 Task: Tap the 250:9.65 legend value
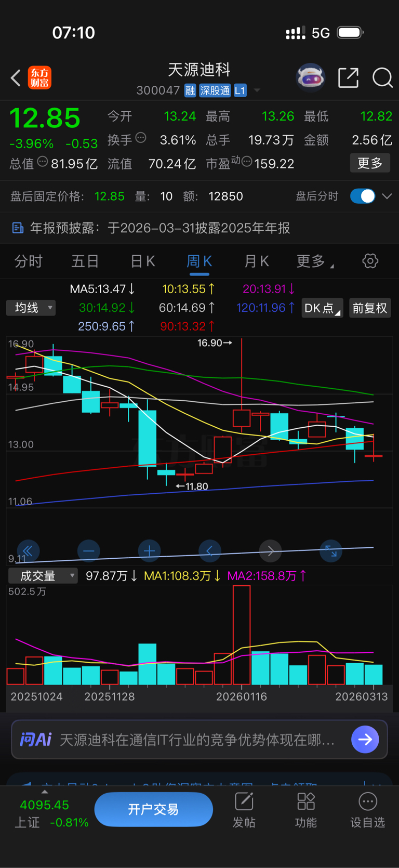107,326
